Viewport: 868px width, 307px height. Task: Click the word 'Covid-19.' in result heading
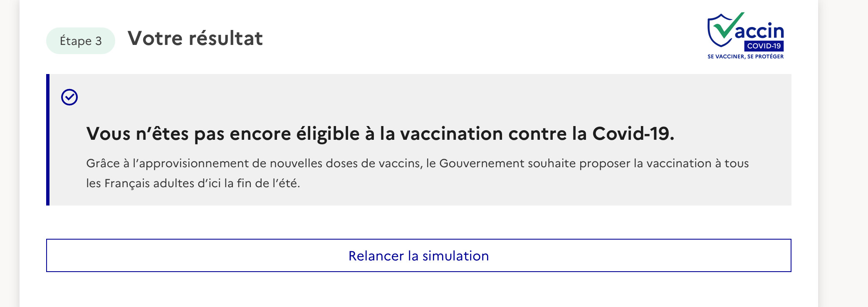(x=633, y=134)
